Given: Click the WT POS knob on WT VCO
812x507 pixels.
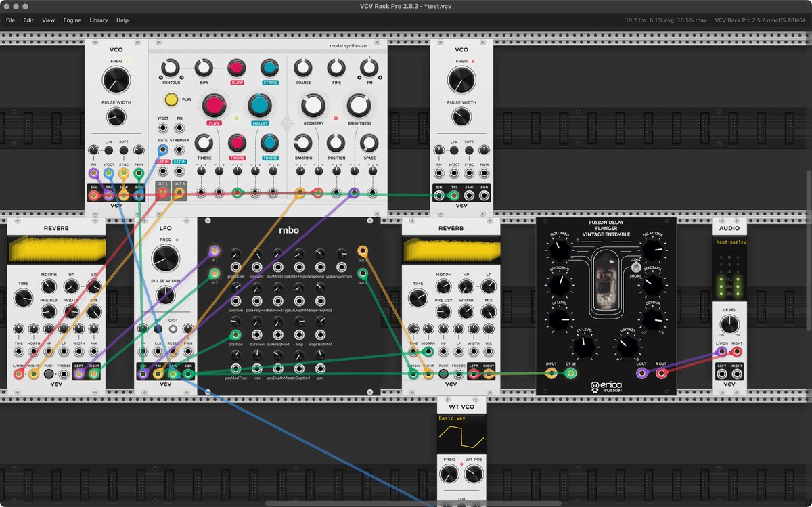Looking at the screenshot, I should [474, 475].
